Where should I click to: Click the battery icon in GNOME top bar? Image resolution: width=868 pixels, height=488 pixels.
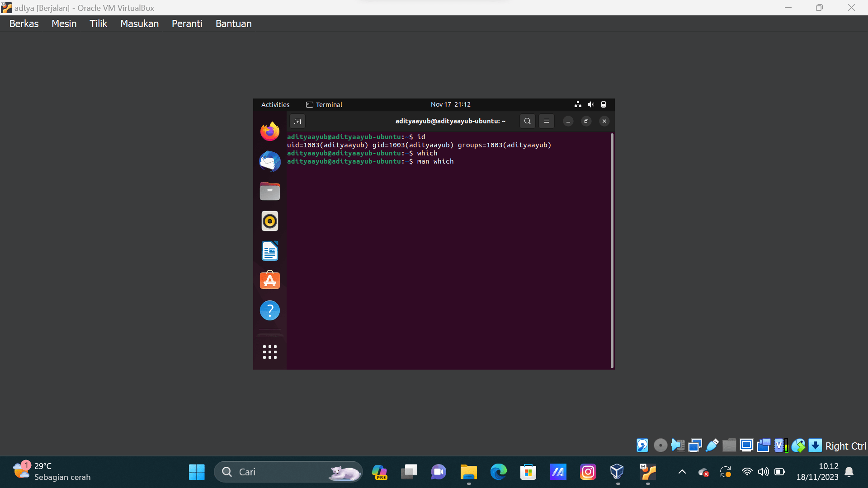604,104
